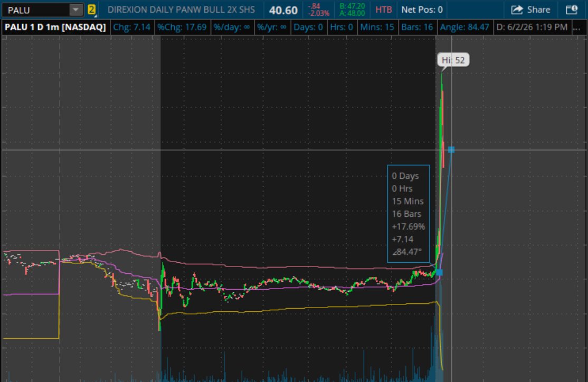This screenshot has height=382, width=588.
Task: Click the lower blue measurement start handle
Action: click(x=440, y=273)
